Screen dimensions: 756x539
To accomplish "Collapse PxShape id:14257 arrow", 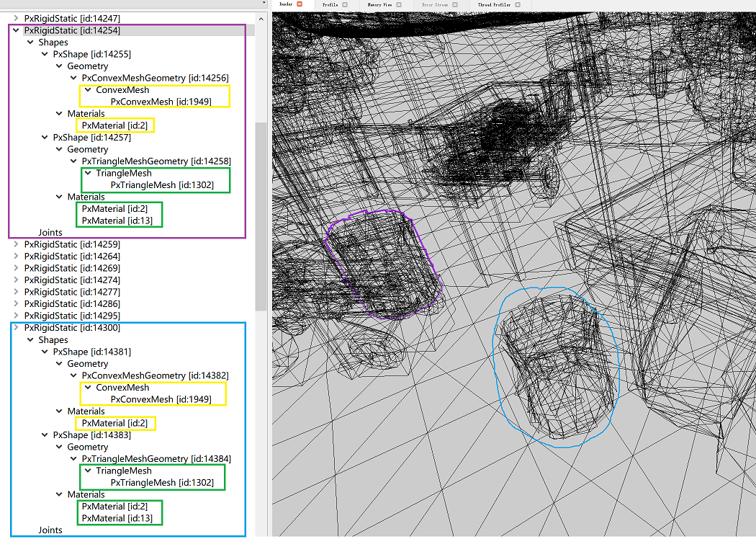I will 45,138.
